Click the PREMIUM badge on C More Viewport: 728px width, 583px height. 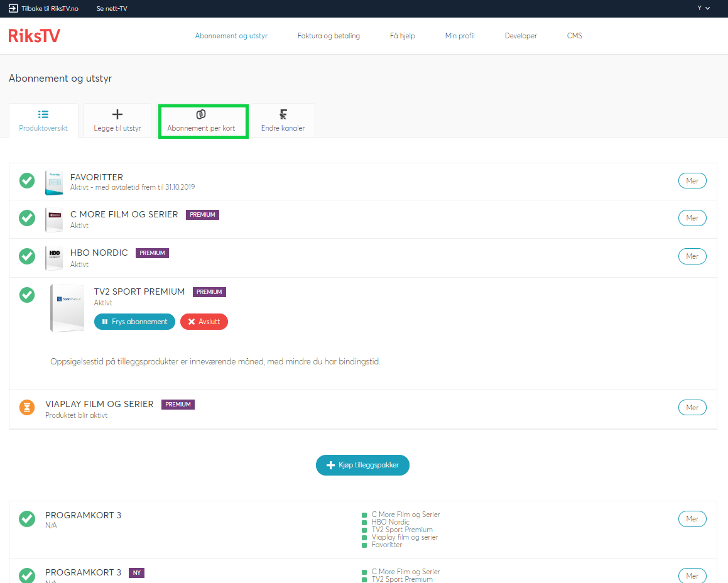coord(202,215)
